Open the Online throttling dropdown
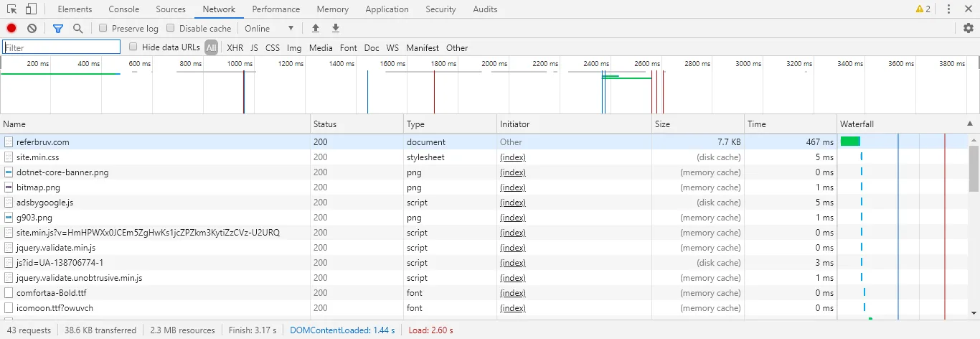The image size is (980, 339). [x=270, y=28]
